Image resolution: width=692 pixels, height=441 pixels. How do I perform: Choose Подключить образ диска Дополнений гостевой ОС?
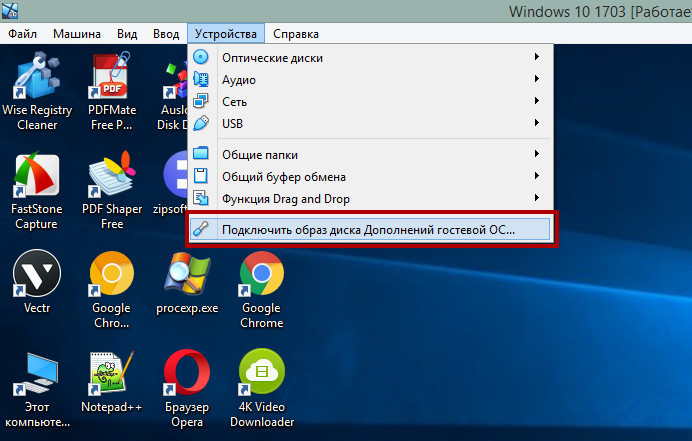[x=370, y=229]
